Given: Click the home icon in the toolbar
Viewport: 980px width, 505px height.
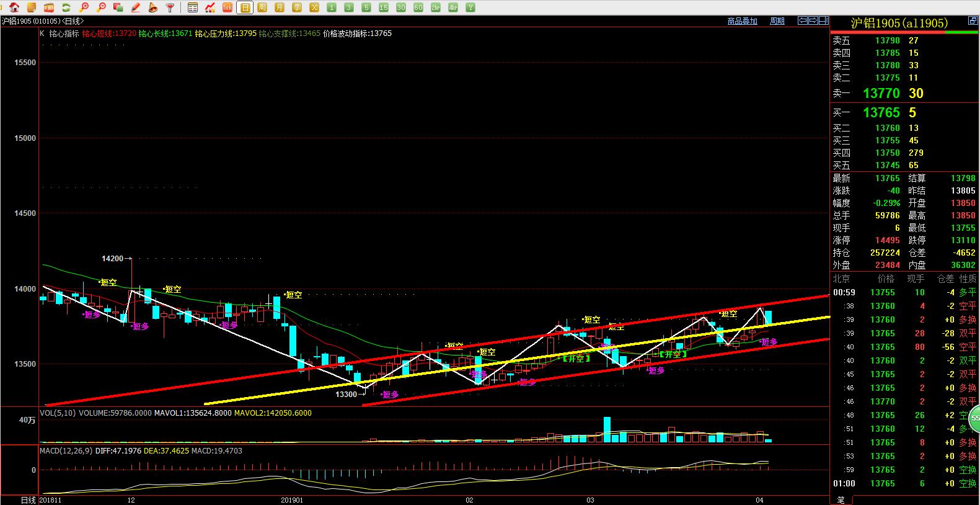Looking at the screenshot, I should pos(14,7).
